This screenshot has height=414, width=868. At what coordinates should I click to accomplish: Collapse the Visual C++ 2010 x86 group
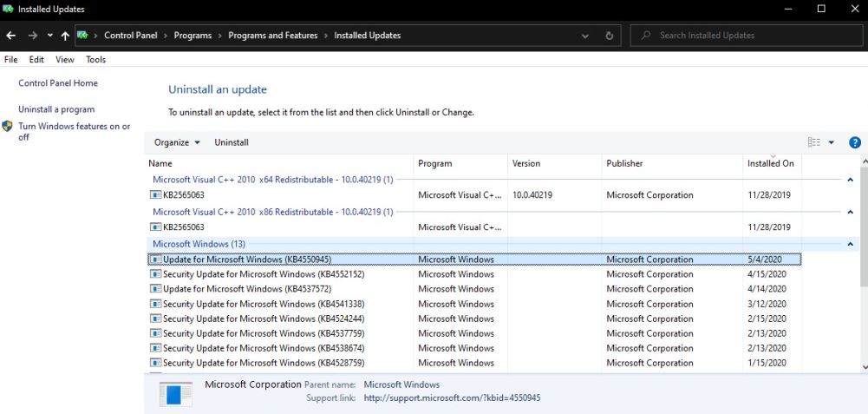[x=851, y=213]
